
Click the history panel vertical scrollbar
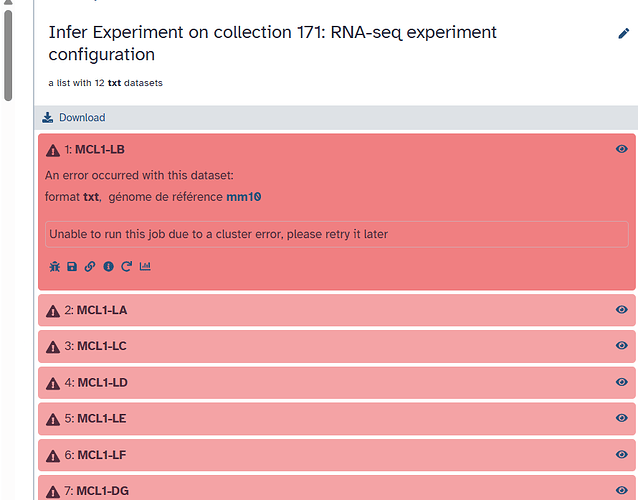(8, 55)
